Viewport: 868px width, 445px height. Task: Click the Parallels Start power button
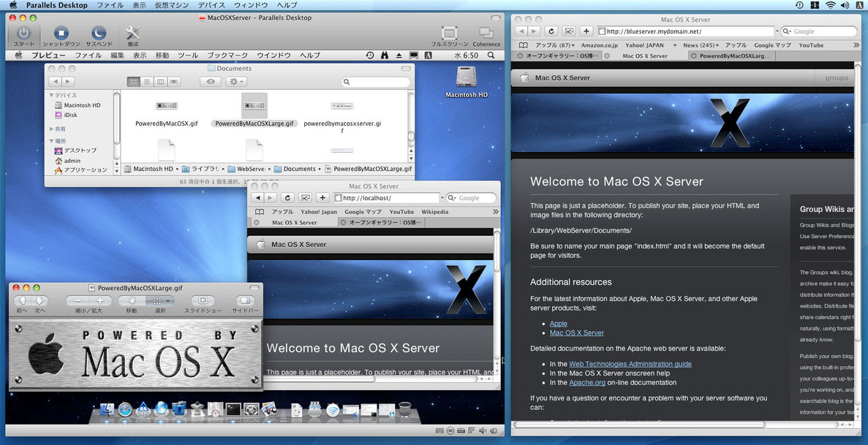[x=24, y=33]
